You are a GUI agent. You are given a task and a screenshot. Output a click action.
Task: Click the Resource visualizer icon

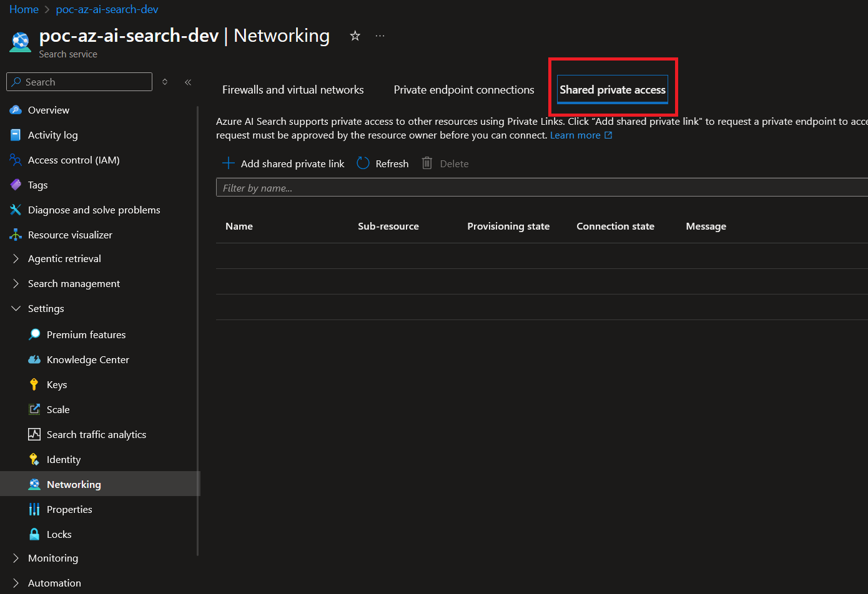click(16, 235)
